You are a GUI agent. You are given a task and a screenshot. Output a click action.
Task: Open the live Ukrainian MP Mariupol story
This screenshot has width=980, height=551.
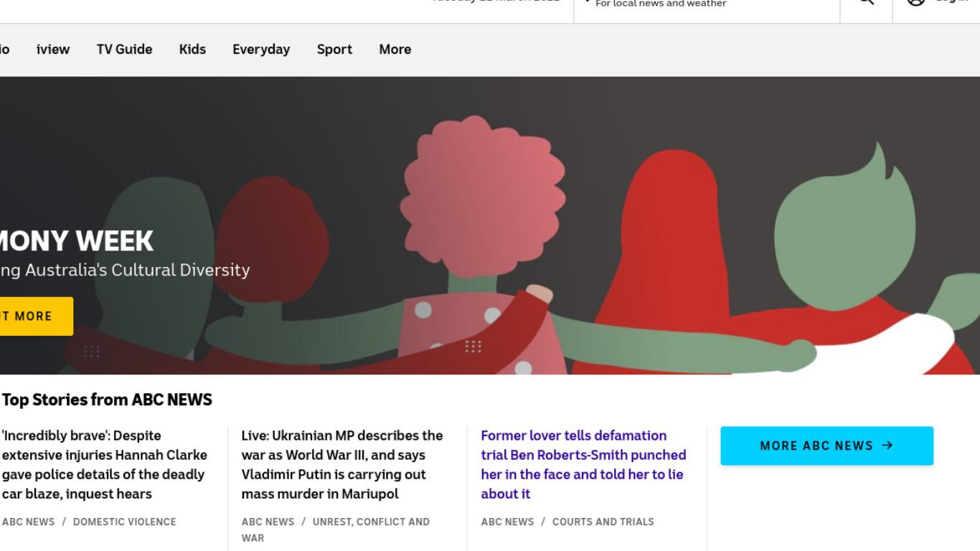pos(342,465)
